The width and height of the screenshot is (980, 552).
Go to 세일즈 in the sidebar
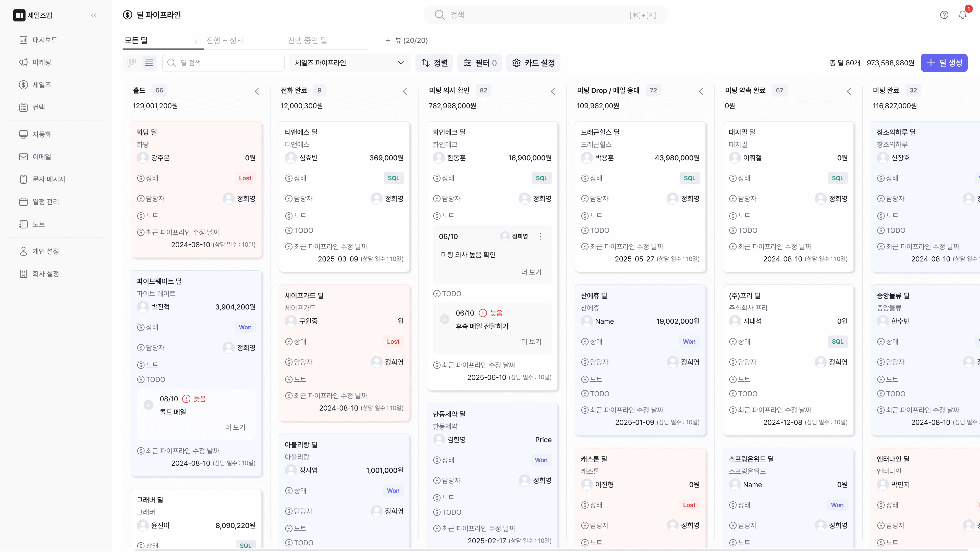coord(35,85)
